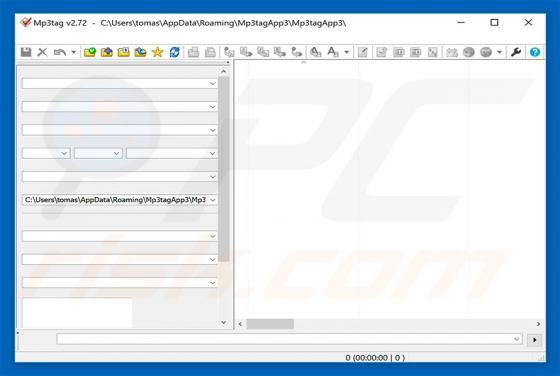Click the greyed icon right of the Export icon
The height and width of the screenshot is (376, 560).
[x=432, y=52]
